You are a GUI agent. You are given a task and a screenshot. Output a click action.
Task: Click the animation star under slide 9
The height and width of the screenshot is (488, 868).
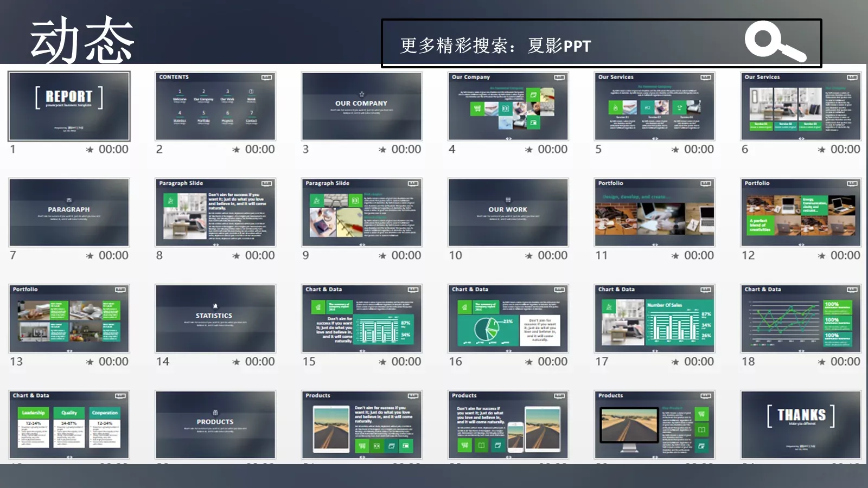[x=382, y=256]
